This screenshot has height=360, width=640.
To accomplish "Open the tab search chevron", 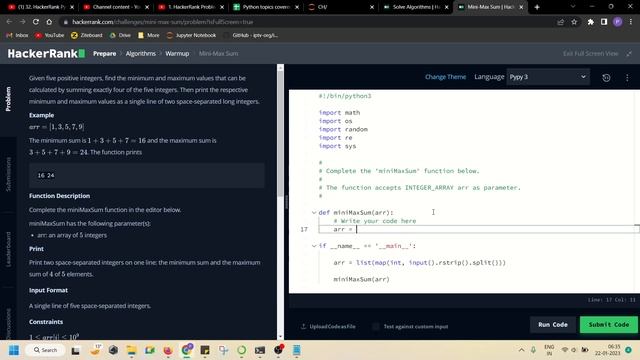I will point(573,7).
